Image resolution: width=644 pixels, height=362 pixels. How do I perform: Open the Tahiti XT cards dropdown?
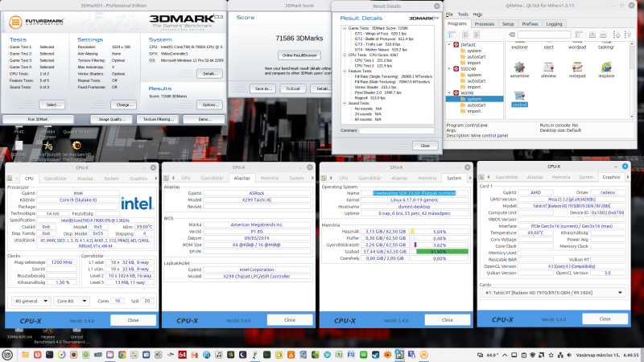point(553,293)
